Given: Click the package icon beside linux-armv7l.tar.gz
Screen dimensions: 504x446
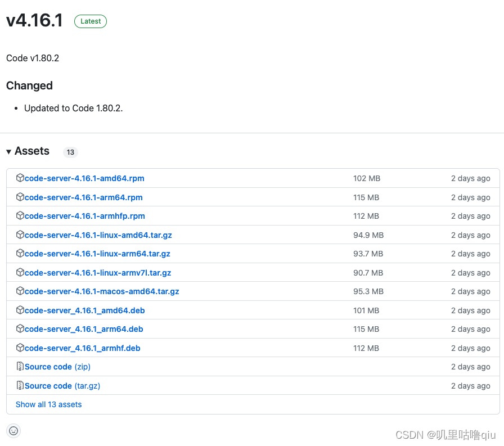Looking at the screenshot, I should point(20,272).
